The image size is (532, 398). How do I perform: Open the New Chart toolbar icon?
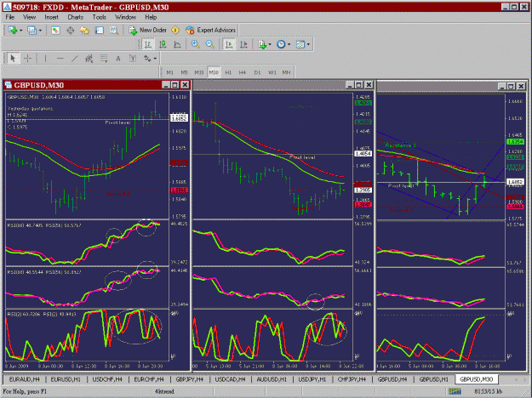[x=13, y=31]
